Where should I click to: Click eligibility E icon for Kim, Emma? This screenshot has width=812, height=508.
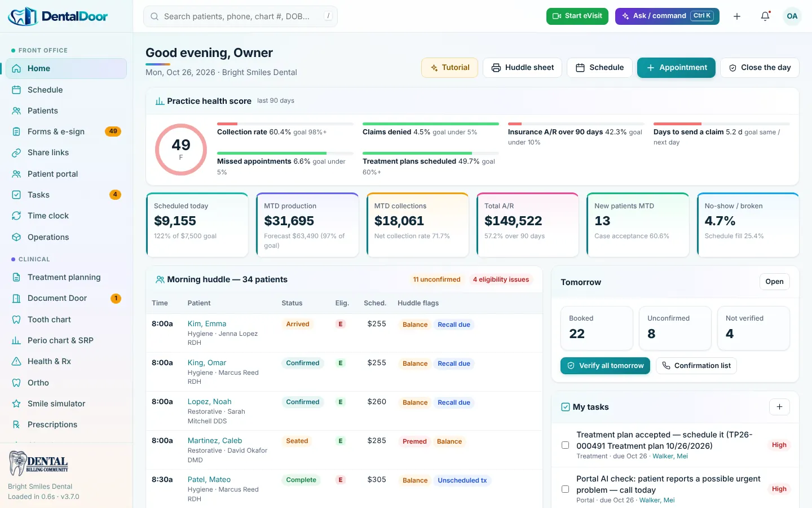[x=341, y=324]
